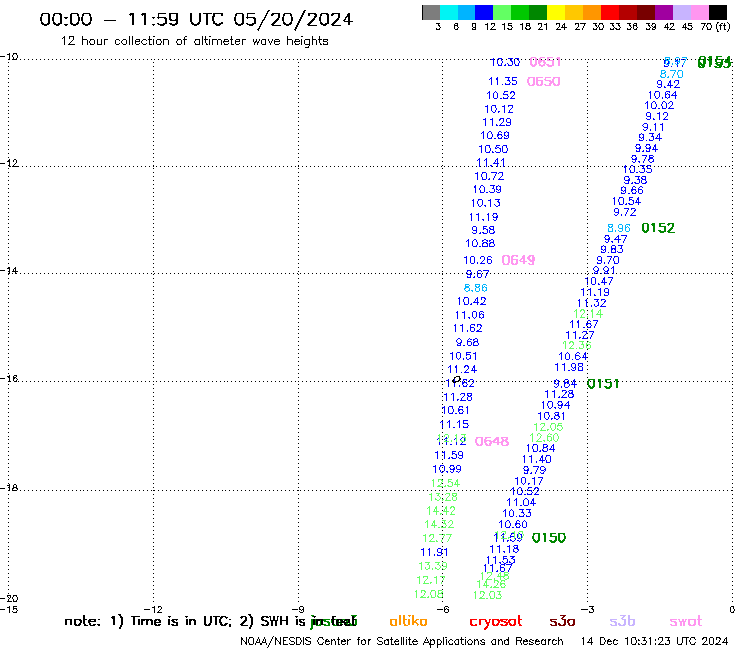Click the green value 14.42
The width and height of the screenshot is (740, 650).
[x=441, y=511]
